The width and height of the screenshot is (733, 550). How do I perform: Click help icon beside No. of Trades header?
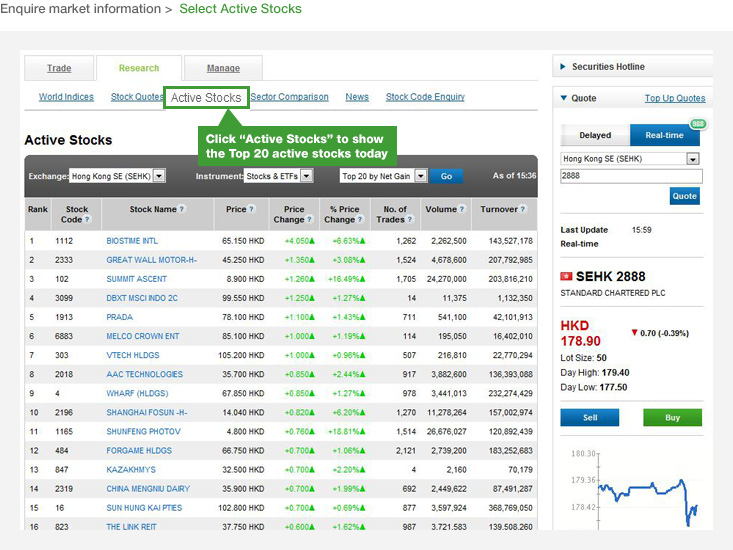410,219
